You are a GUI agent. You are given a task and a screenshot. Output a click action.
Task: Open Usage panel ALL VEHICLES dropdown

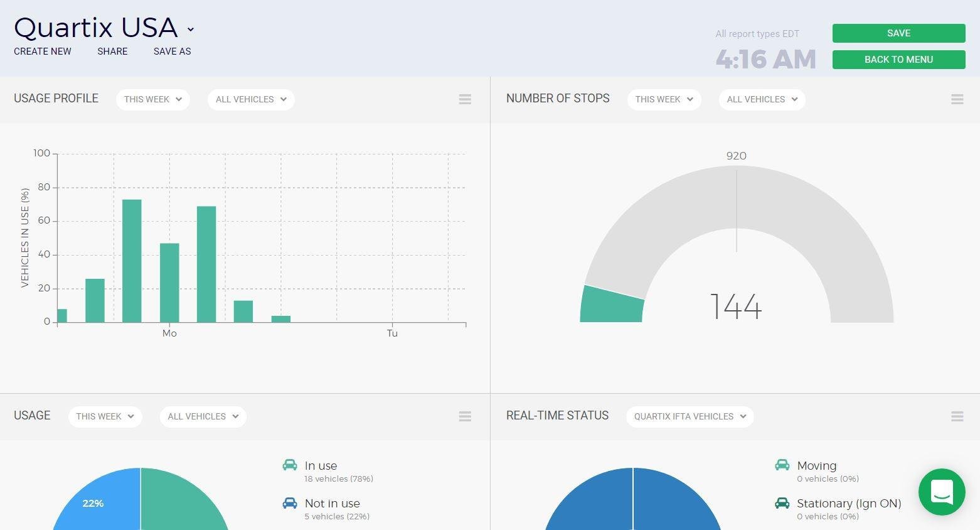pos(203,416)
